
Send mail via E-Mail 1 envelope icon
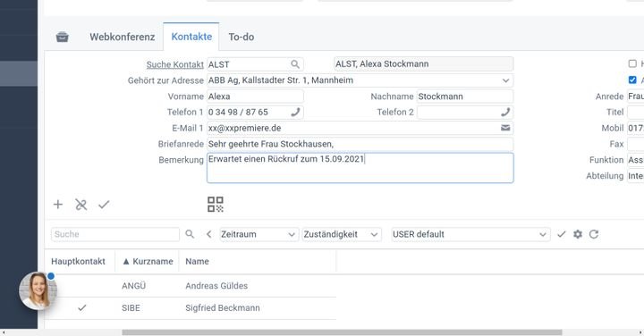tap(505, 128)
